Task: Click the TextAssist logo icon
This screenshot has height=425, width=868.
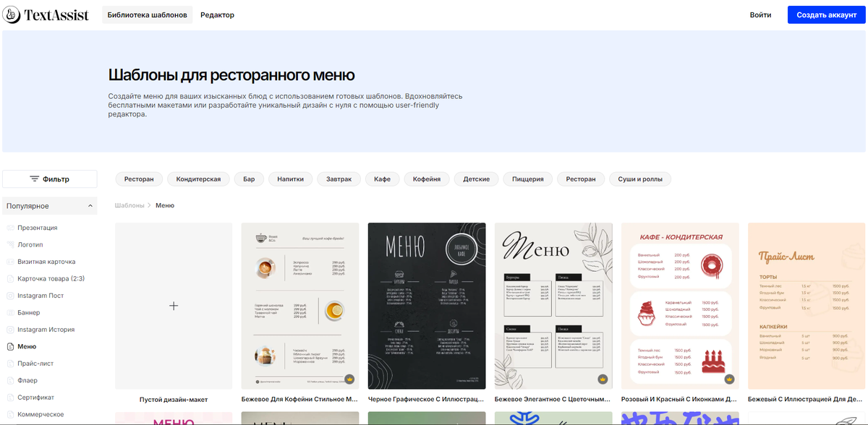Action: (x=10, y=14)
